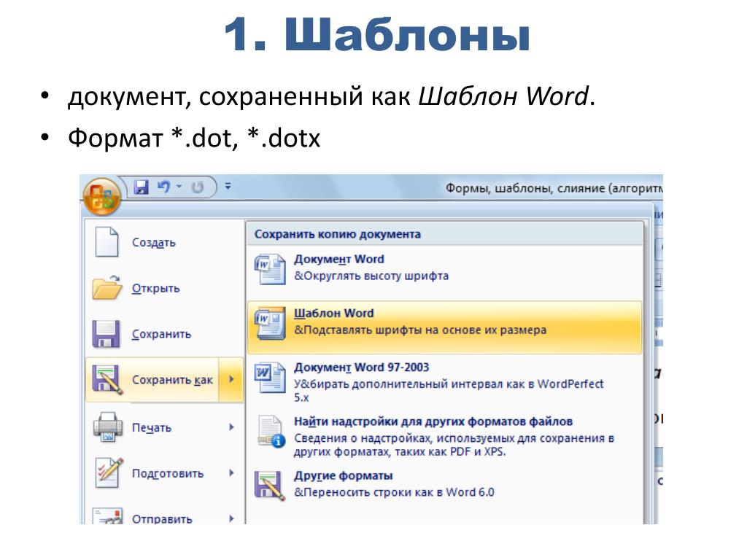This screenshot has width=747, height=560.
Task: Click the add-ins info document icon
Action: 271,432
